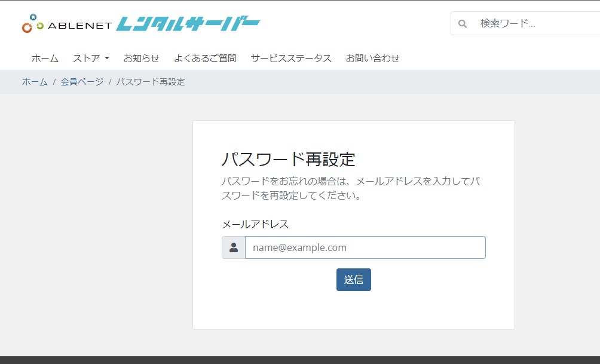Image resolution: width=600 pixels, height=364 pixels.
Task: Click the ABLENET wordmark text in header
Action: (x=79, y=25)
